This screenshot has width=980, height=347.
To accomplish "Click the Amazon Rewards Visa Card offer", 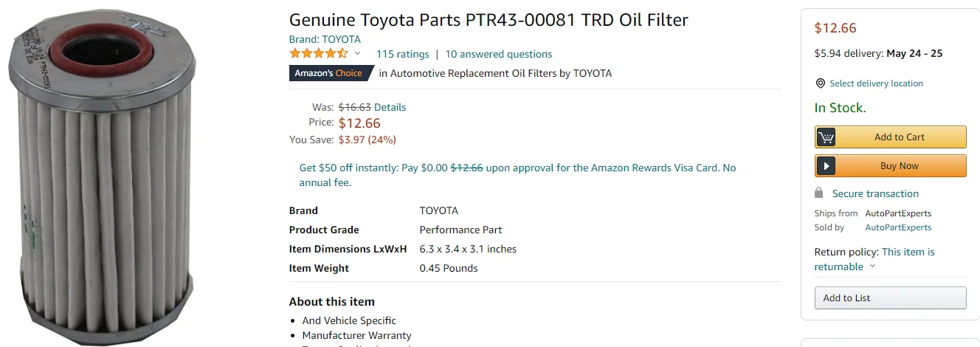I will pos(517,175).
